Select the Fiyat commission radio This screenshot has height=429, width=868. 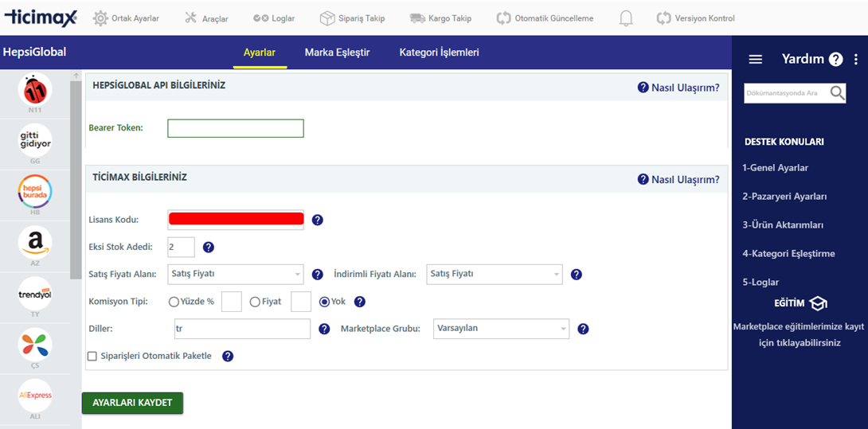pyautogui.click(x=255, y=302)
